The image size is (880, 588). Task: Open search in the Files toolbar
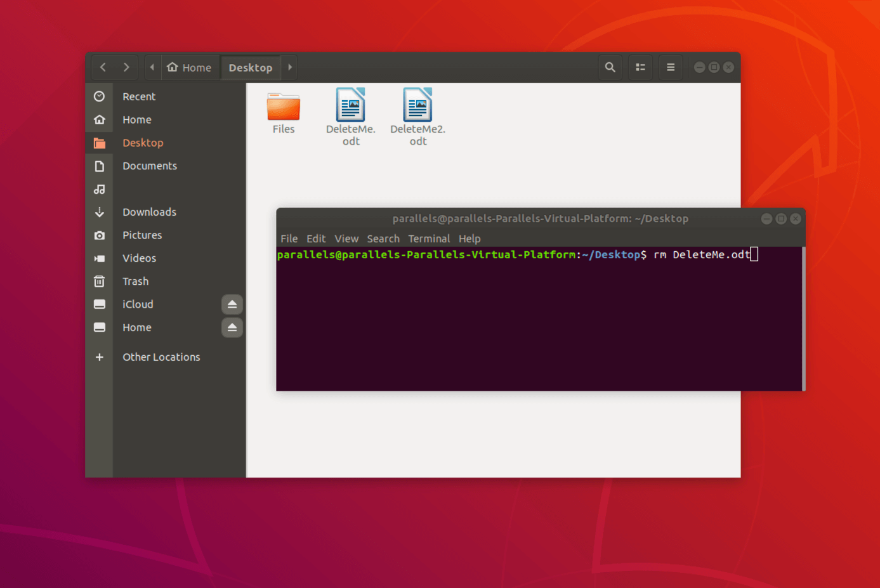pos(610,67)
